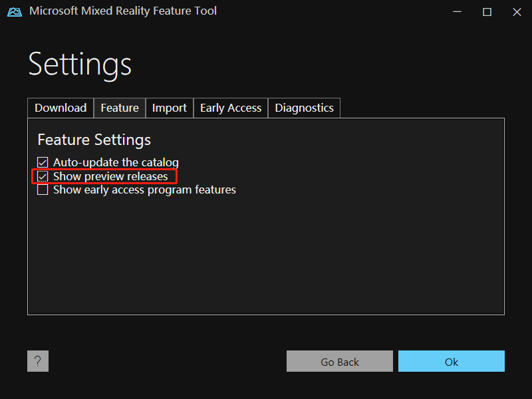Click the Go Back button

point(340,361)
